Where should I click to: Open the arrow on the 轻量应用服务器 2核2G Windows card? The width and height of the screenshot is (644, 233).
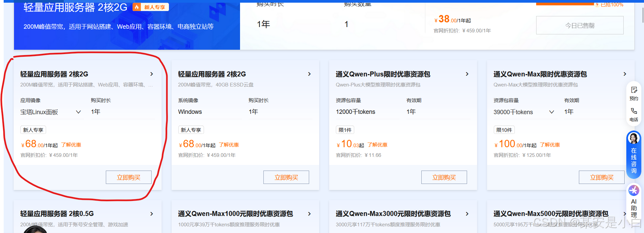(309, 74)
